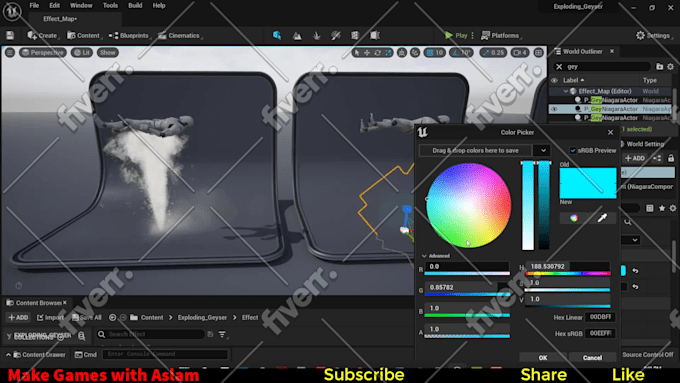Open the Perspective view dropdown
Viewport: 680px width, 383px height.
pos(42,52)
